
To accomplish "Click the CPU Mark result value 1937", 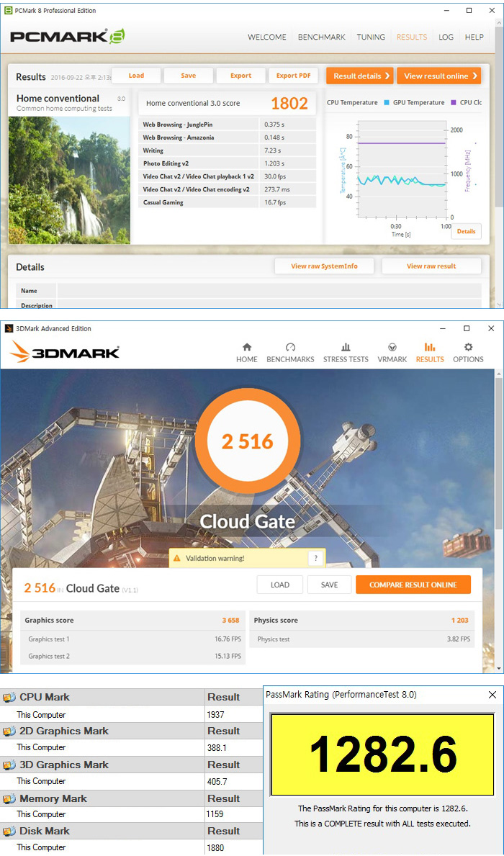I will coord(216,715).
